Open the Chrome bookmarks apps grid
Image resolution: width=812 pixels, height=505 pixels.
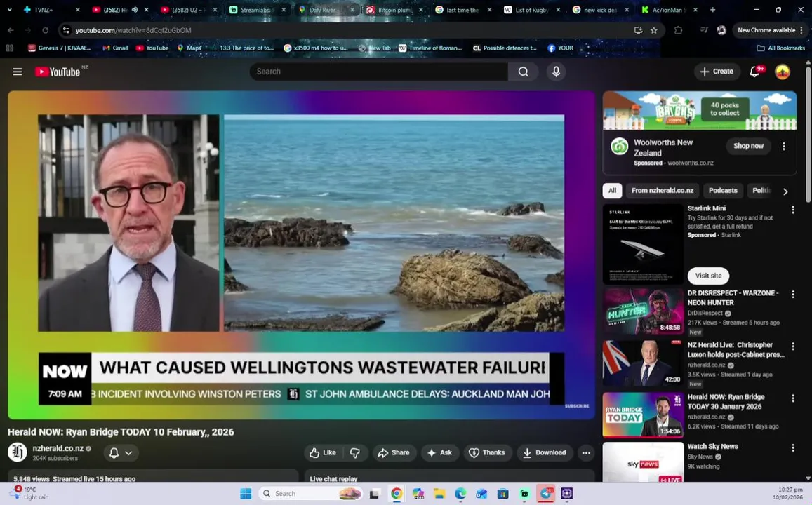(x=9, y=48)
